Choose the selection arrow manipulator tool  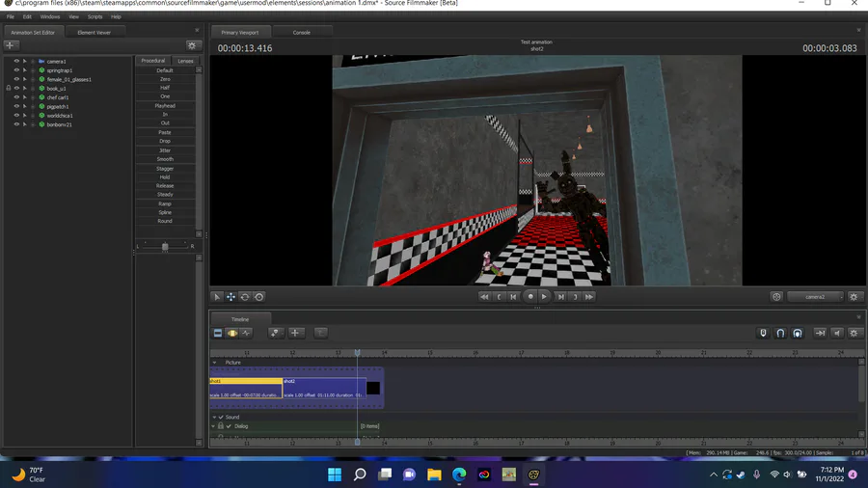point(217,297)
